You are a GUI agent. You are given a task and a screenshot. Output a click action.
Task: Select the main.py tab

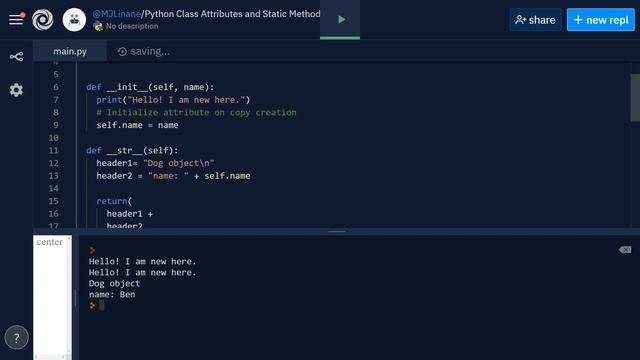point(70,51)
